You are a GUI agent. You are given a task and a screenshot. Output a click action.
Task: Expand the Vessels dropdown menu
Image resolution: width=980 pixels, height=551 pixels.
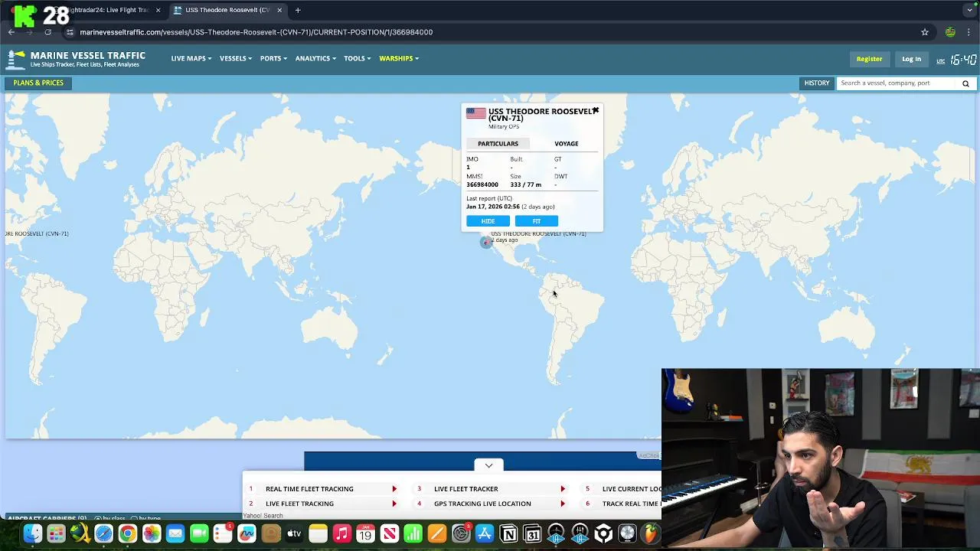(x=236, y=58)
